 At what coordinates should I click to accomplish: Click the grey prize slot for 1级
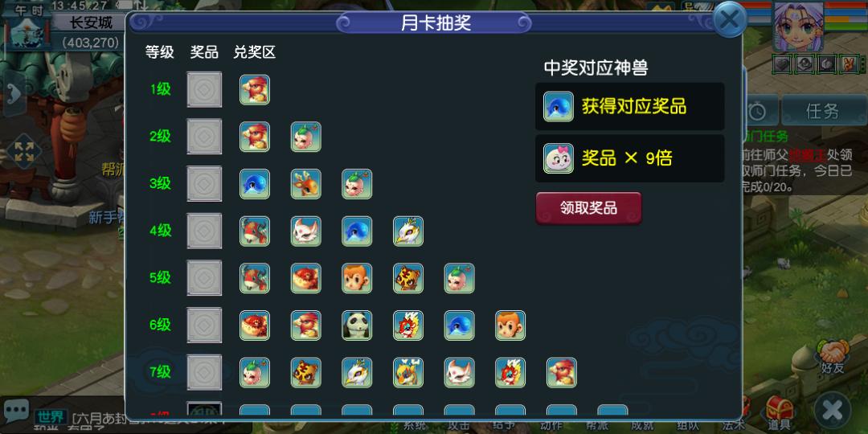(204, 90)
